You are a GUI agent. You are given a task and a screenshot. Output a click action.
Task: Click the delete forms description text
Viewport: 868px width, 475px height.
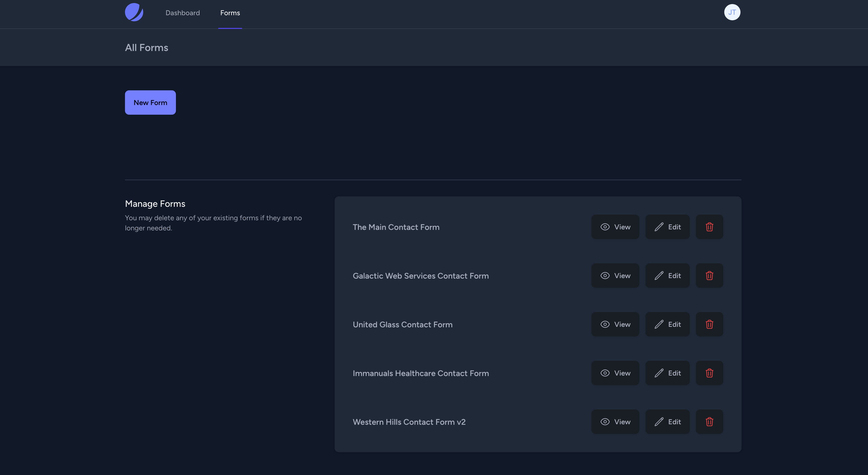[213, 223]
